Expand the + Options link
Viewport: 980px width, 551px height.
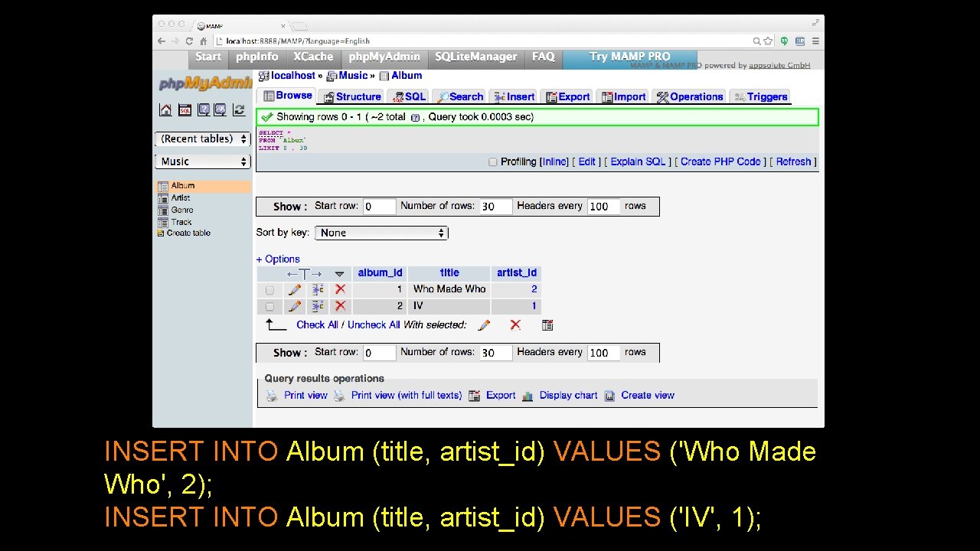pos(278,259)
